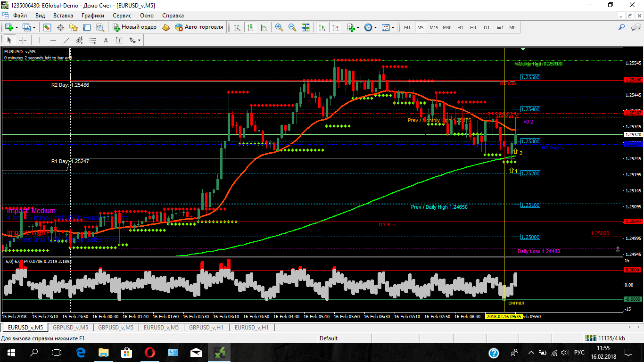This screenshot has width=644, height=362.
Task: Select the crosshair tool
Action: (23, 40)
